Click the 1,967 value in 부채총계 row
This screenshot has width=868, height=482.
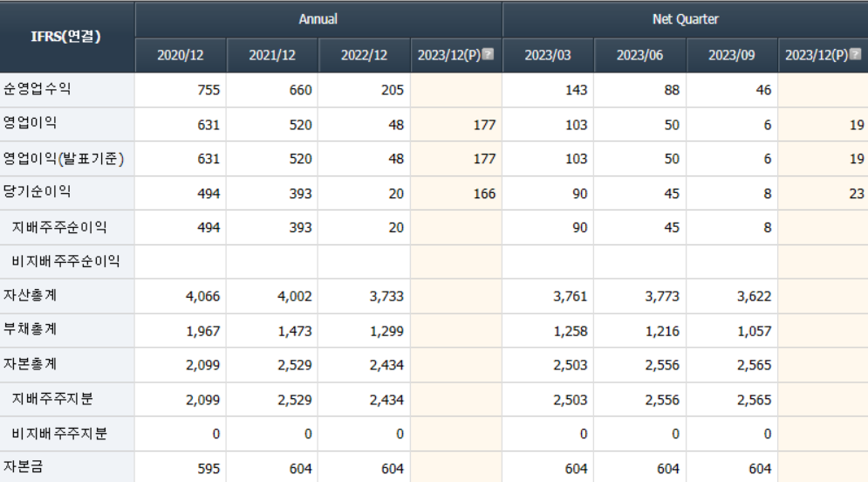tap(203, 332)
